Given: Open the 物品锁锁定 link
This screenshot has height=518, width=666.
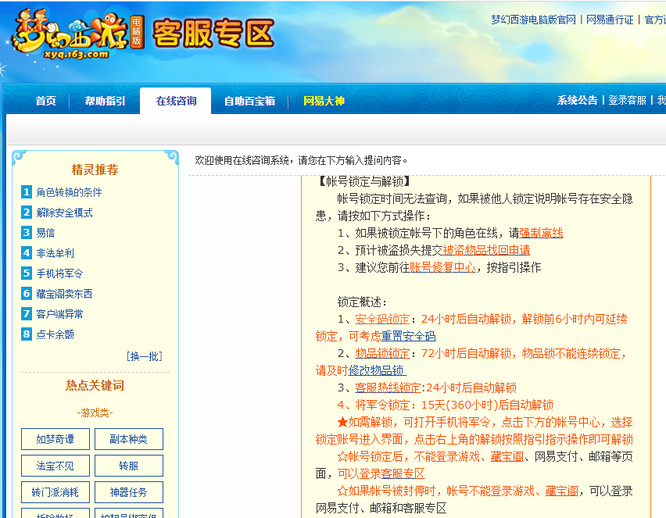Looking at the screenshot, I should pos(382,354).
